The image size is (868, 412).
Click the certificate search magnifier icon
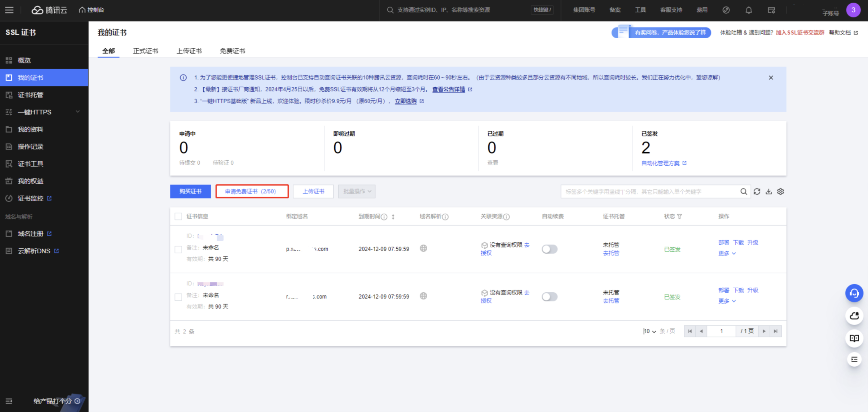tap(744, 192)
